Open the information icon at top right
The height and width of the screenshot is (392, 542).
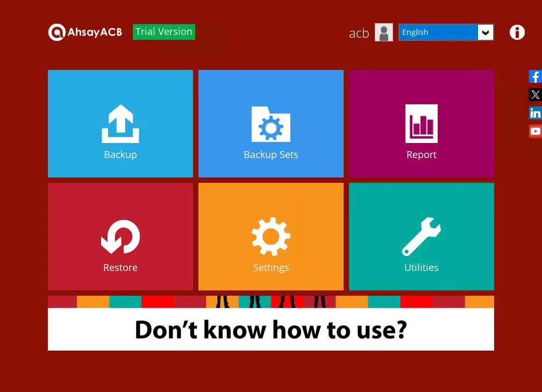pos(517,32)
